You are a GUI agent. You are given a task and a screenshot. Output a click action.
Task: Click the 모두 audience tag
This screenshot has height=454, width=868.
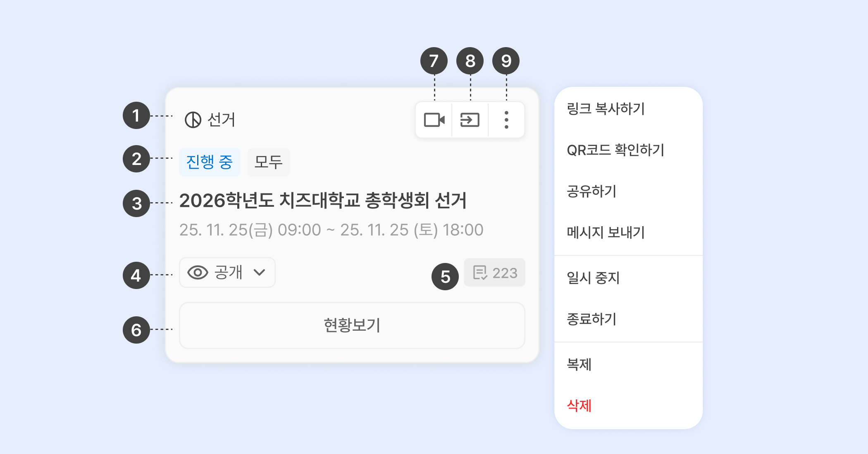coord(269,162)
